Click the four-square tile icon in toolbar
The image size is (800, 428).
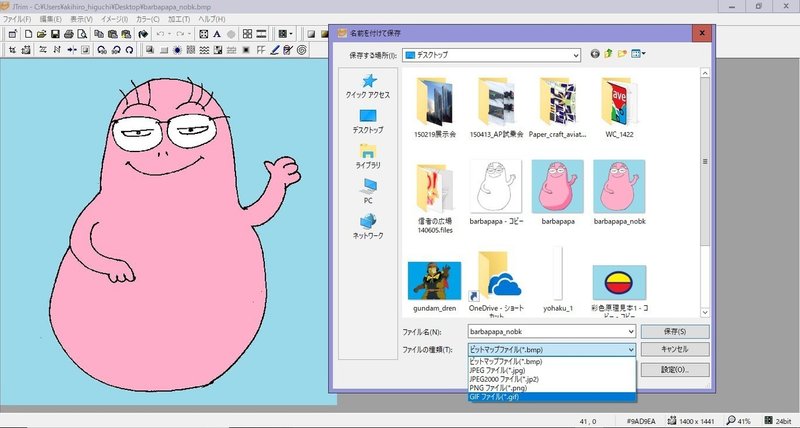point(247,34)
